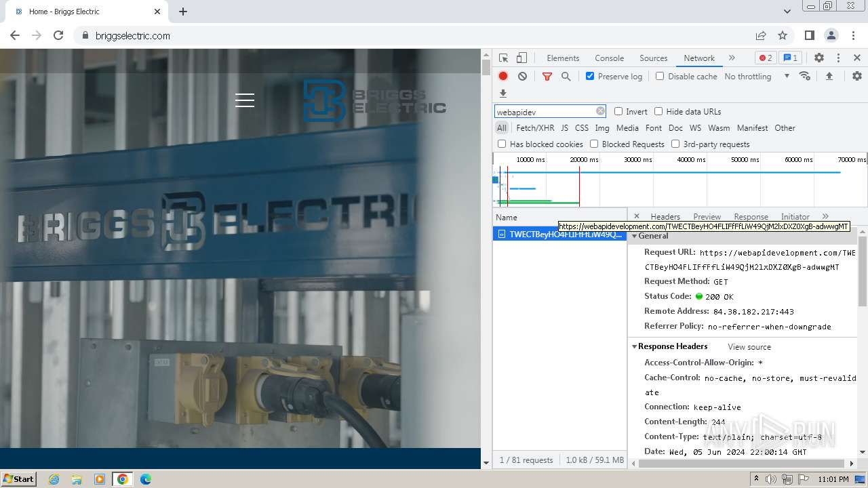The height and width of the screenshot is (488, 868).
Task: Open Internet Explorer from taskbar
Action: pos(54,479)
